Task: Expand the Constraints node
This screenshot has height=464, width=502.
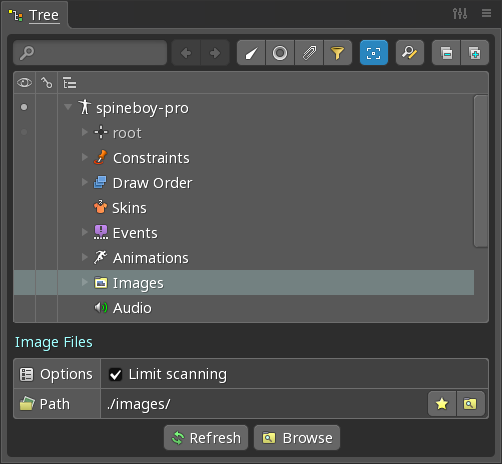Action: [x=85, y=157]
